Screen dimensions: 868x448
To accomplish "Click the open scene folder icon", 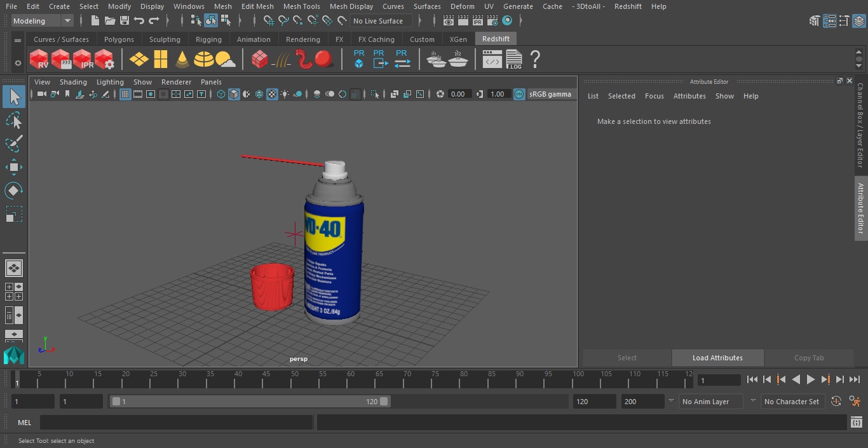I will pyautogui.click(x=110, y=21).
